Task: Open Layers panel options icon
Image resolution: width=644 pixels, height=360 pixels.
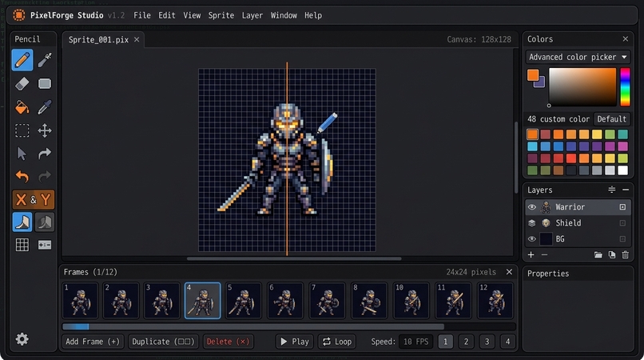Action: 611,190
